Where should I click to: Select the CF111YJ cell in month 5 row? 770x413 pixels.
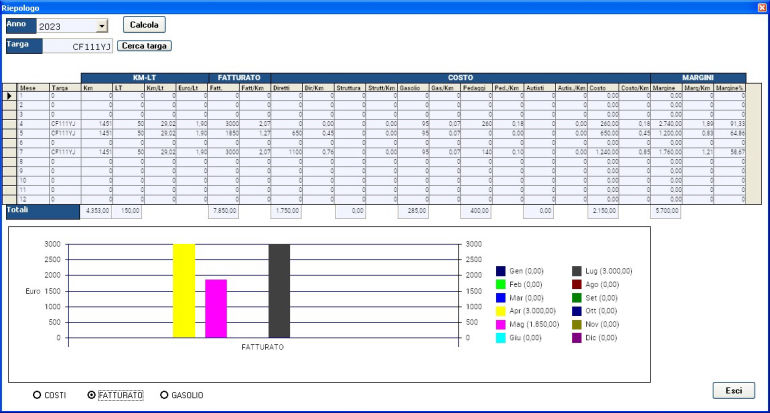65,133
